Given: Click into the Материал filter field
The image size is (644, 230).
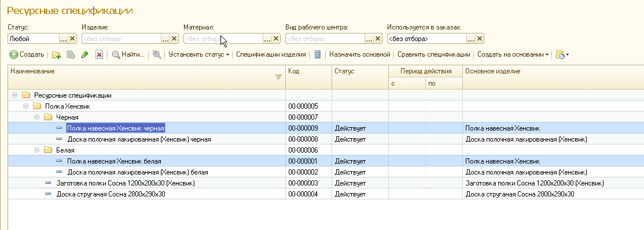Looking at the screenshot, I should point(223,39).
